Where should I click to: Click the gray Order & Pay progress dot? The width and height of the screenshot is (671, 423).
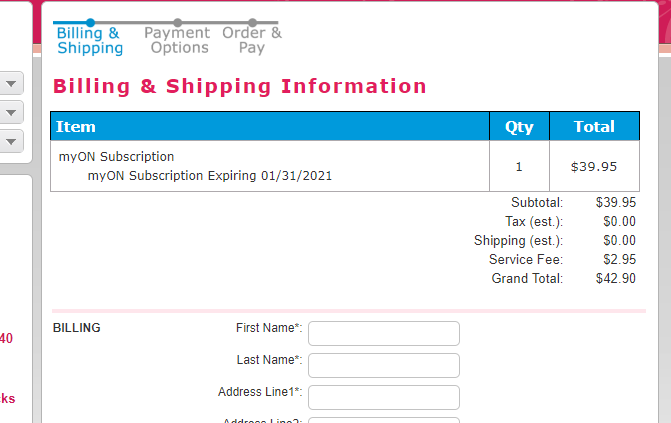(252, 22)
